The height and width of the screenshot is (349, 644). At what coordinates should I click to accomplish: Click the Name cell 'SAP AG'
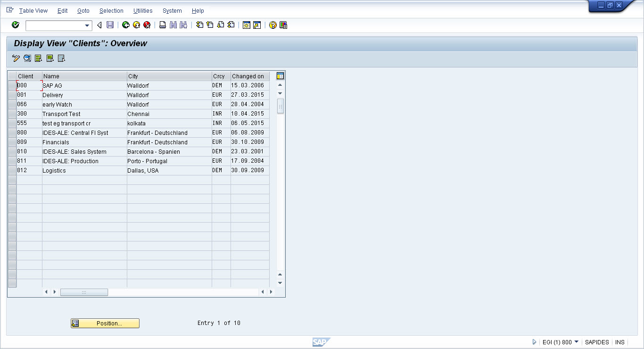(x=84, y=85)
